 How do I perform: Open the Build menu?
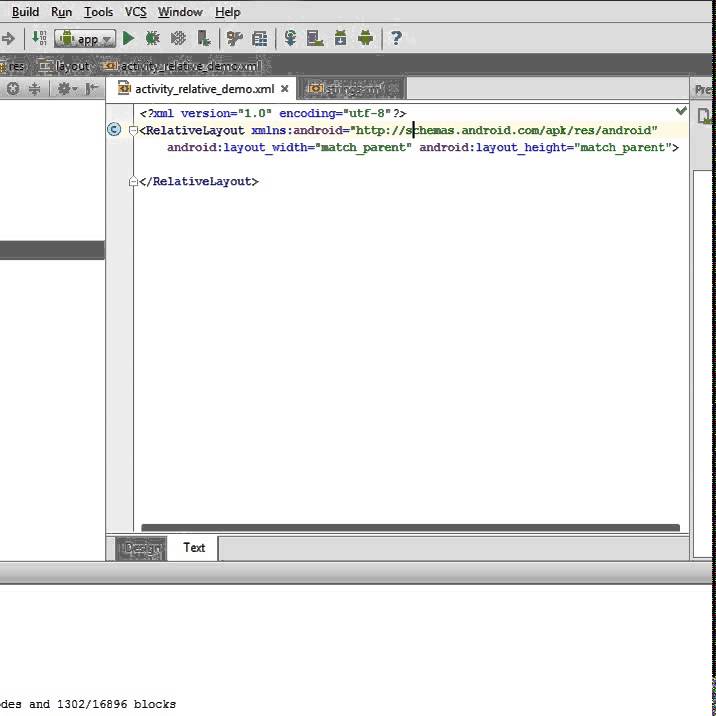coord(25,12)
